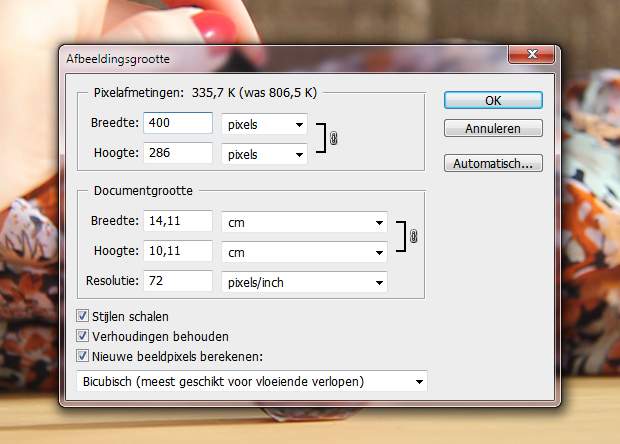Toggle the Stijlen schalen checkbox
The height and width of the screenshot is (444, 620).
[x=82, y=316]
